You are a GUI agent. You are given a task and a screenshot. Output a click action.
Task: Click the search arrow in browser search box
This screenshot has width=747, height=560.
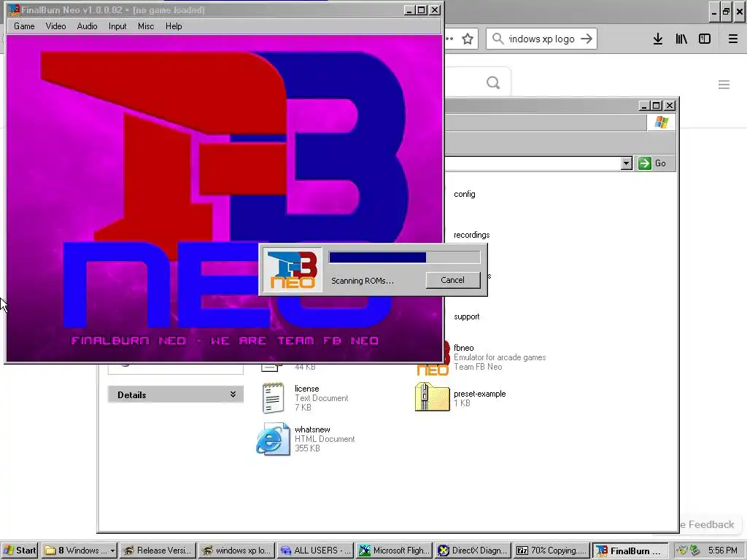click(587, 39)
